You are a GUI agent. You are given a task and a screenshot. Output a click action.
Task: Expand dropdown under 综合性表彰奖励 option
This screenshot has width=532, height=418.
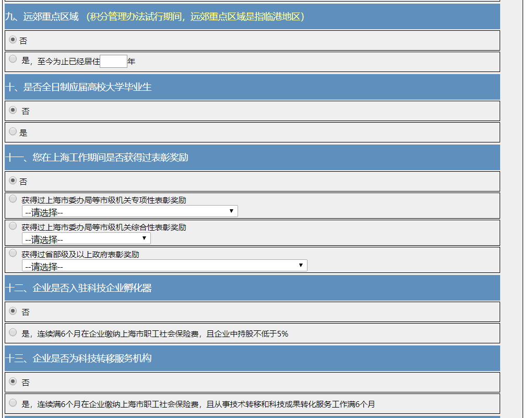[x=86, y=238]
